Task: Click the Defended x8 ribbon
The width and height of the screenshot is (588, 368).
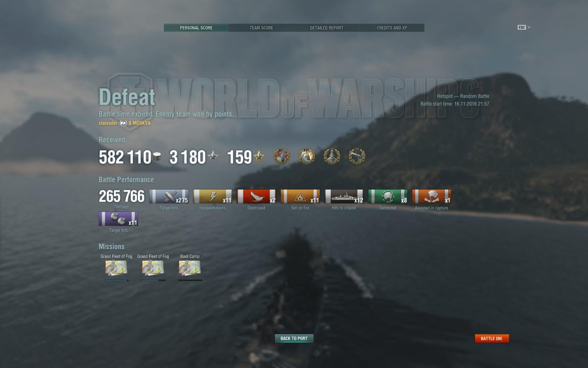Action: tap(388, 197)
